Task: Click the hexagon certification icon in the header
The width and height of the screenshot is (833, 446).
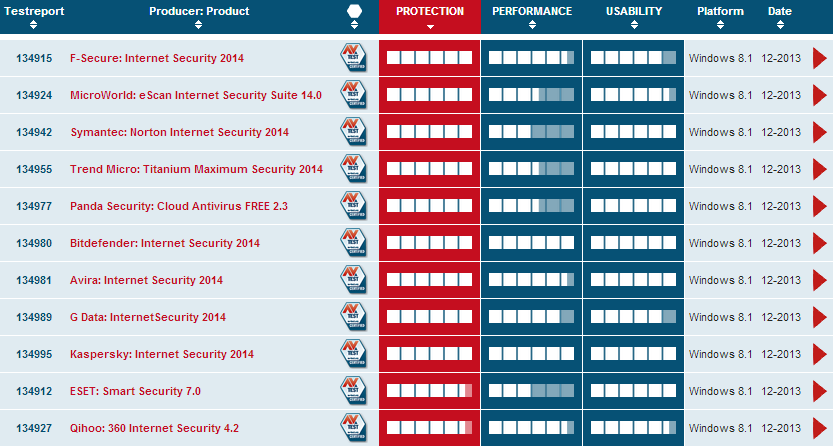Action: (x=354, y=12)
